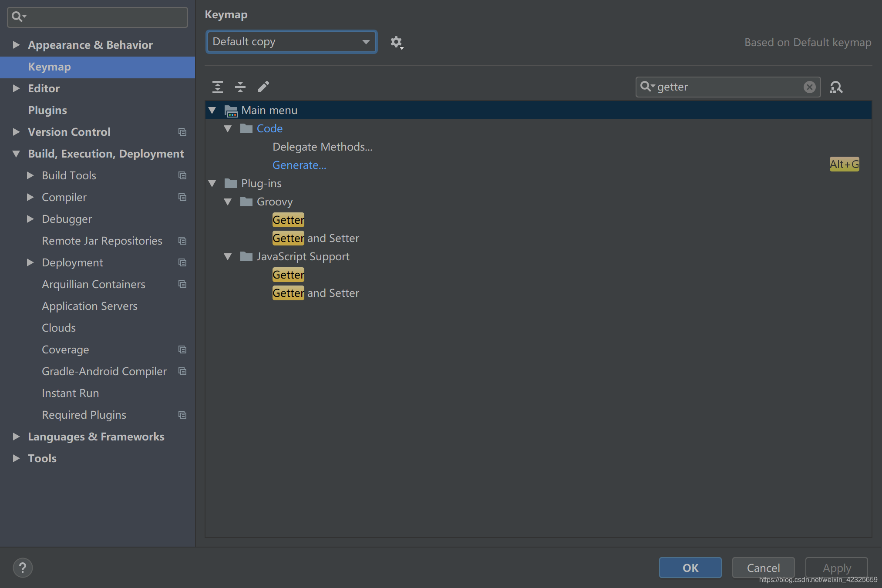This screenshot has height=588, width=882.
Task: Click project-level icon next to Version Control
Action: [x=182, y=132]
